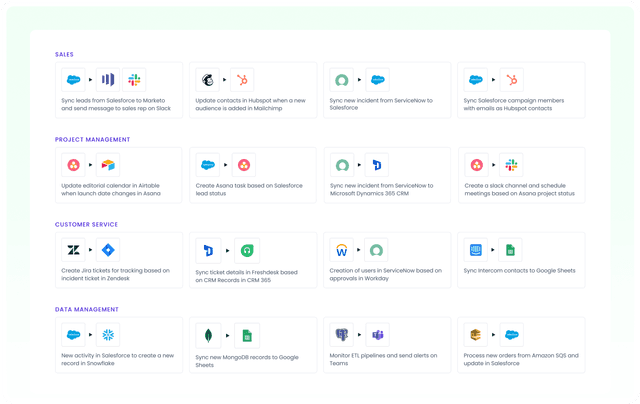
Task: Select the Jira icon
Action: pos(108,250)
